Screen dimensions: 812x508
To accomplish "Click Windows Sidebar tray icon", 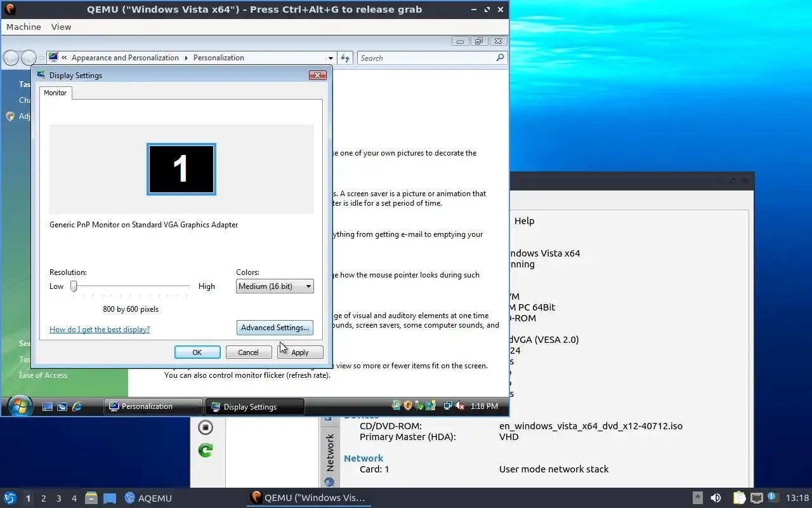I will point(431,406).
